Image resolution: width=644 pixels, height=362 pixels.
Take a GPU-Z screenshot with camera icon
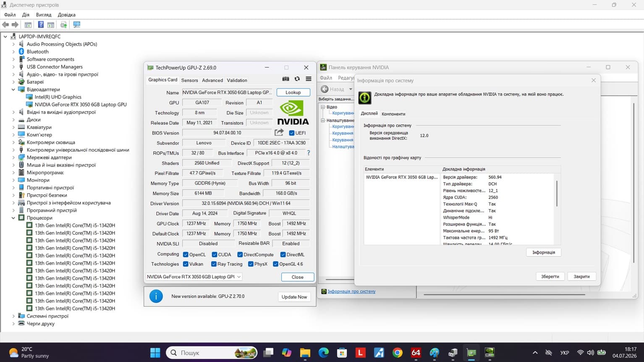tap(285, 79)
